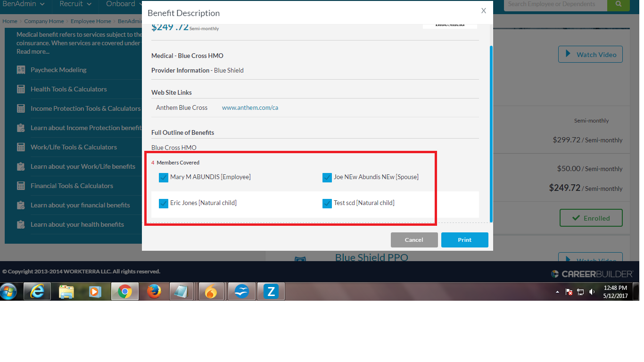Open Learn about your health benefits

click(x=77, y=224)
